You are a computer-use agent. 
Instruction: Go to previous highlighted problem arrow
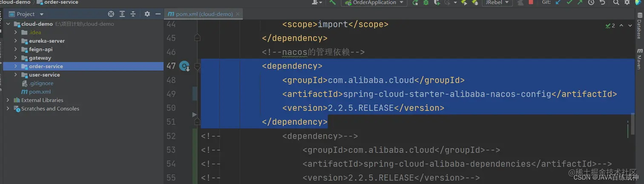pos(621,26)
